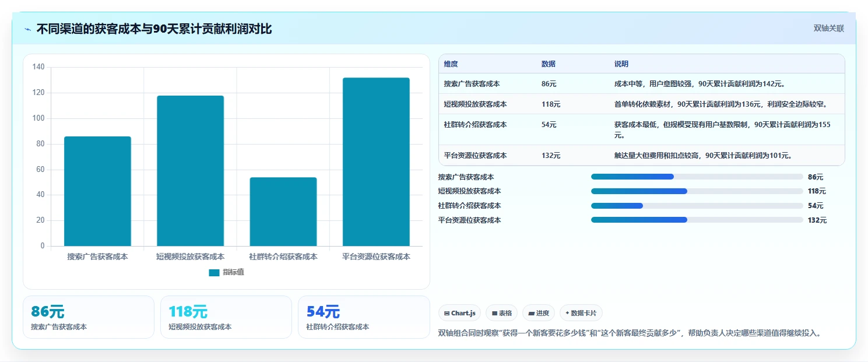Click table cell 平台资源位获客成本

point(475,156)
